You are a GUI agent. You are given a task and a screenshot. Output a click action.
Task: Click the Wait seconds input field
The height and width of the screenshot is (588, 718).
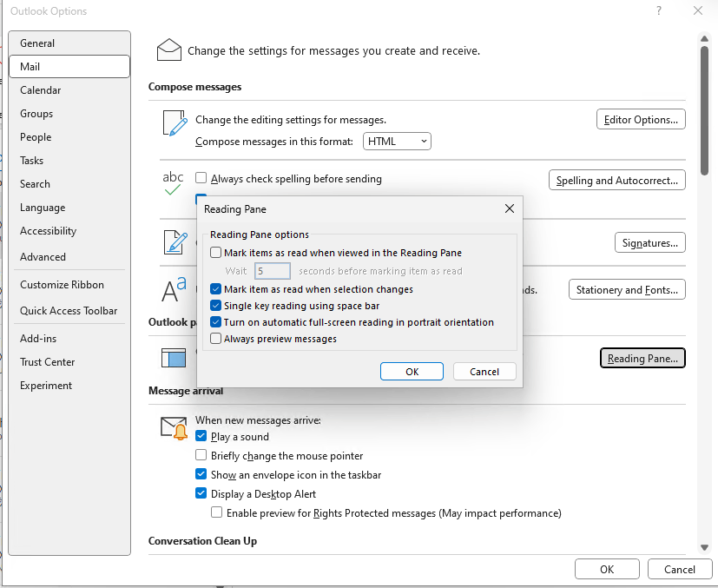coord(272,271)
